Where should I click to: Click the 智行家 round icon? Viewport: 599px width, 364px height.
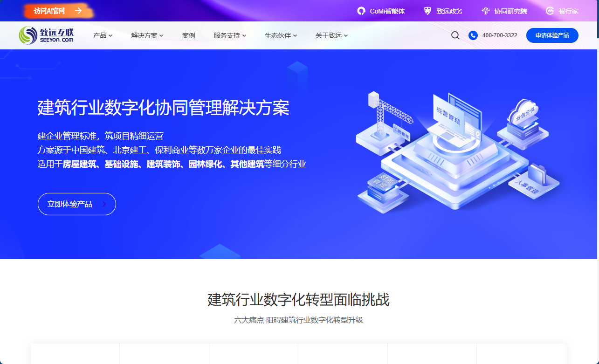(550, 11)
